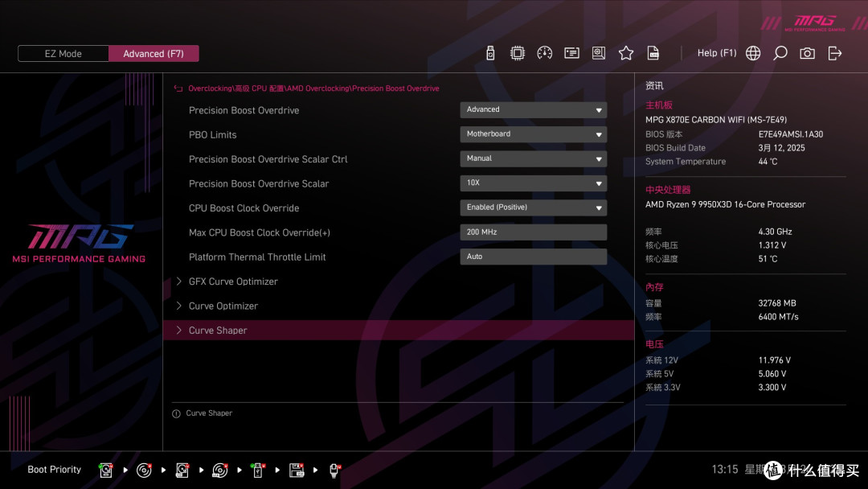
Task: Select the PBO Limits label
Action: point(212,134)
